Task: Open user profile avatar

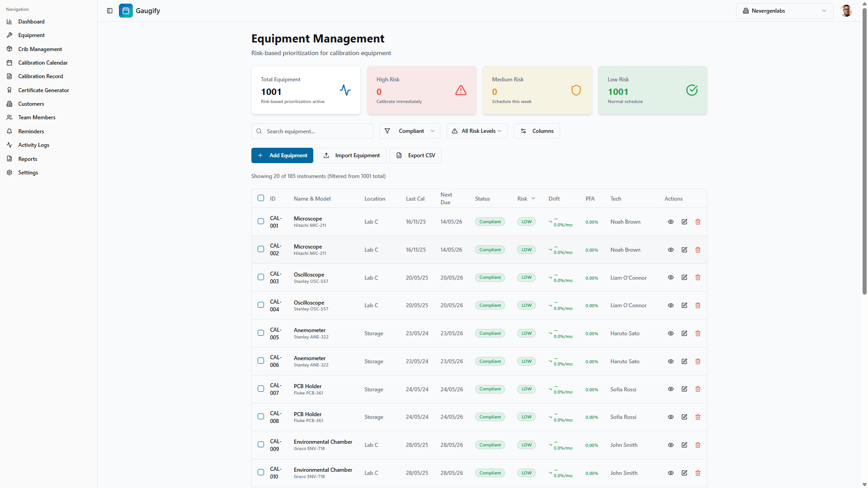Action: (846, 11)
